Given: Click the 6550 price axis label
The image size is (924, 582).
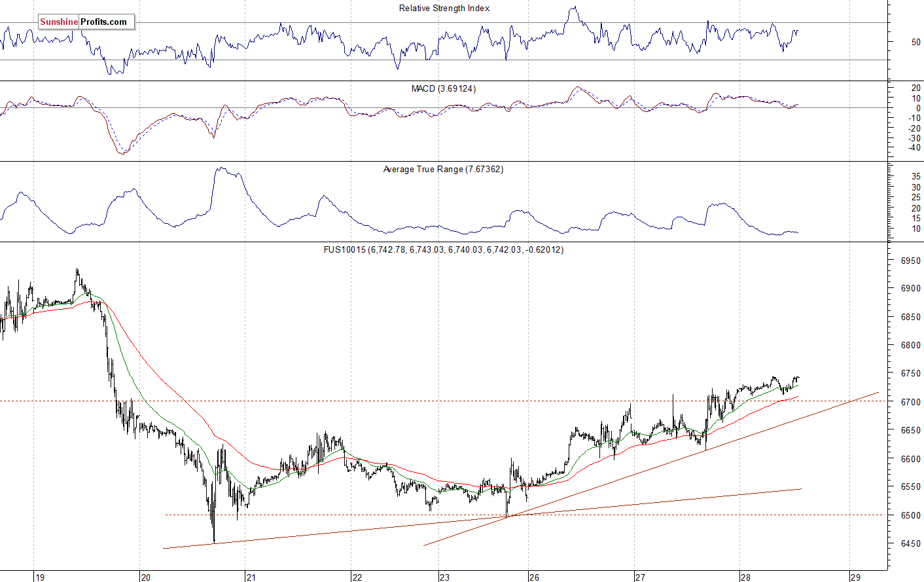Looking at the screenshot, I should pyautogui.click(x=910, y=488).
